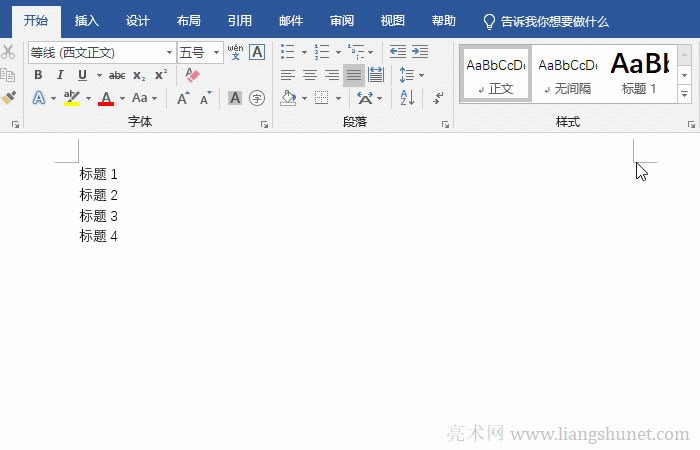
Task: Open the font size dropdown
Action: pyautogui.click(x=217, y=52)
